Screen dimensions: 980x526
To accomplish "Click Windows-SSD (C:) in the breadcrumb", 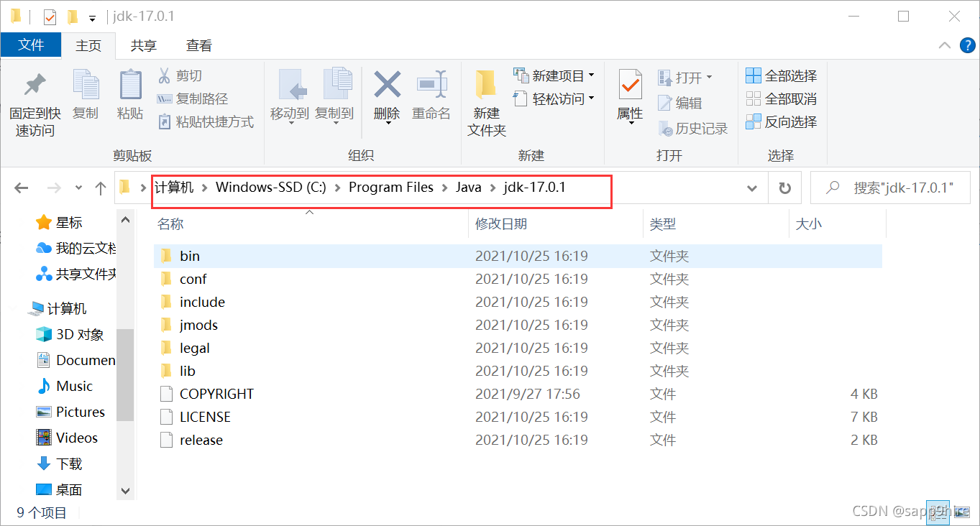I will pyautogui.click(x=271, y=188).
